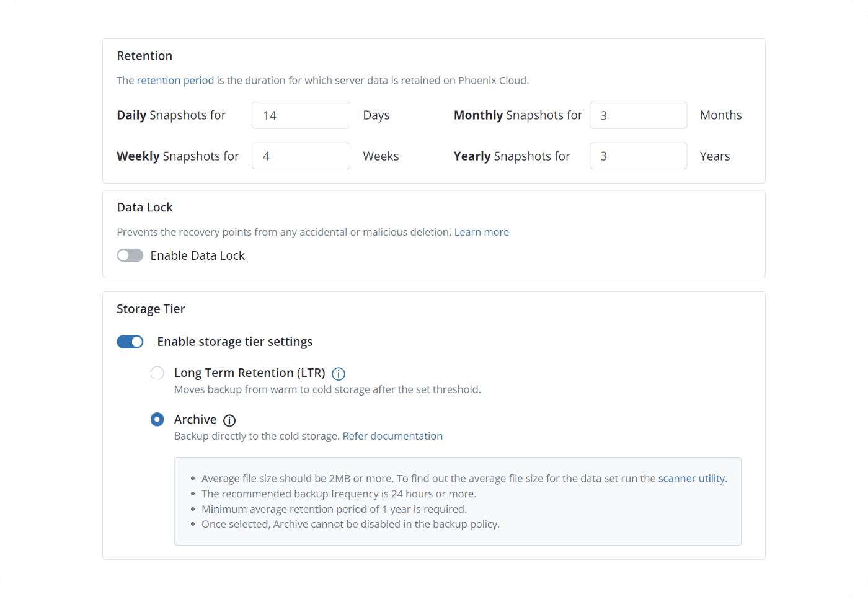This screenshot has width=868, height=599.
Task: Click the 'Years' unit label
Action: click(714, 156)
